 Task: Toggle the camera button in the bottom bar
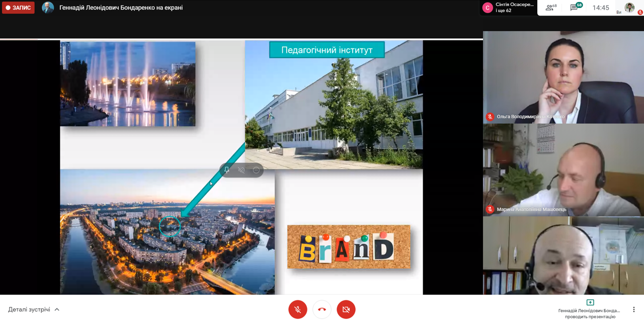click(346, 309)
